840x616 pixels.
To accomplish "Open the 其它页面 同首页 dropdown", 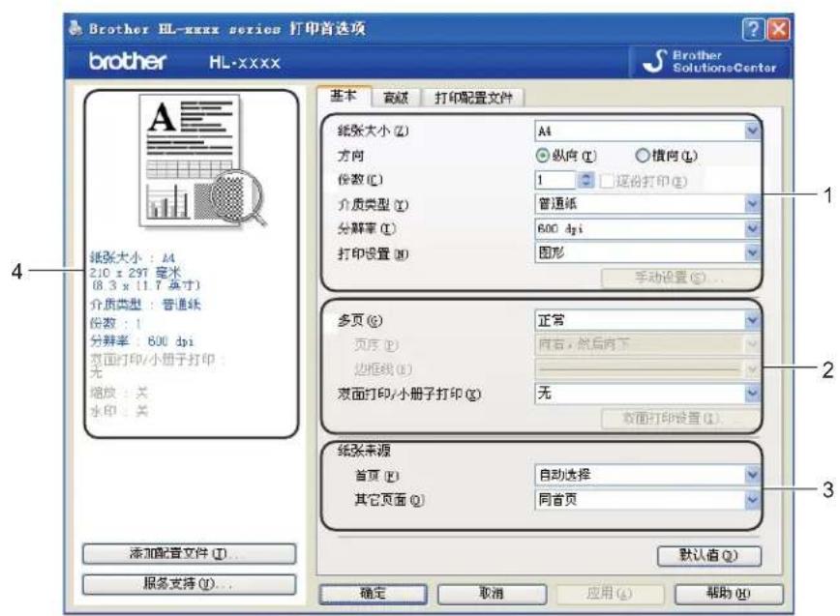I will coord(647,499).
